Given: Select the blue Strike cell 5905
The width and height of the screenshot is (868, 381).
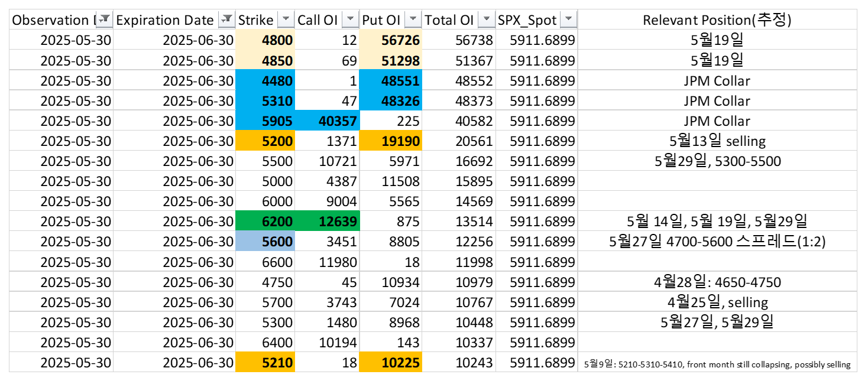Looking at the screenshot, I should [265, 121].
